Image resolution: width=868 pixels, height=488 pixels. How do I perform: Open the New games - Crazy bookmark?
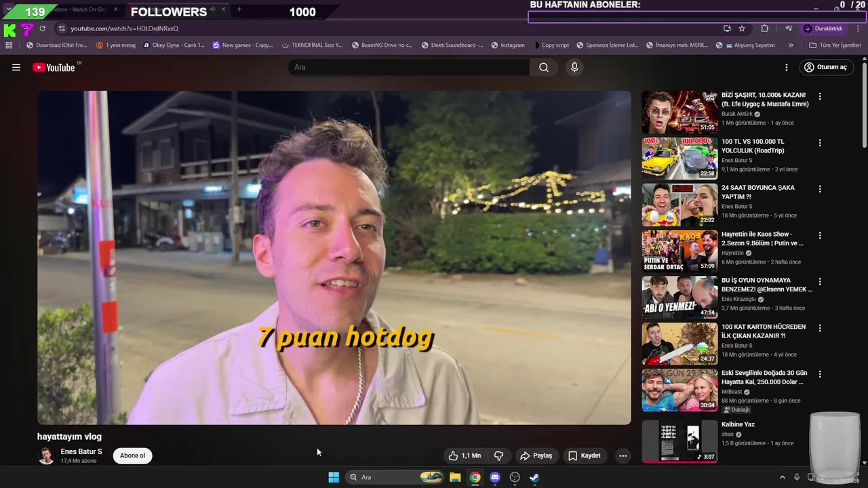[243, 45]
